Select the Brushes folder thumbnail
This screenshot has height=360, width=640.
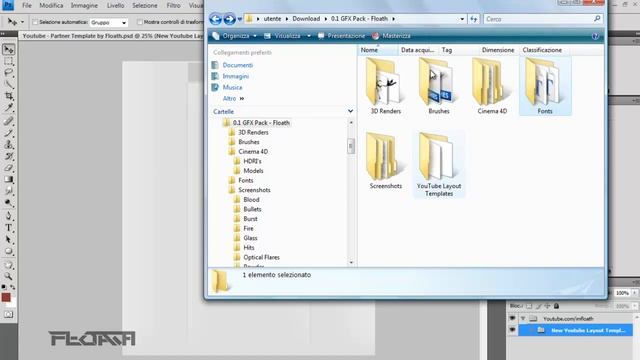(x=439, y=87)
